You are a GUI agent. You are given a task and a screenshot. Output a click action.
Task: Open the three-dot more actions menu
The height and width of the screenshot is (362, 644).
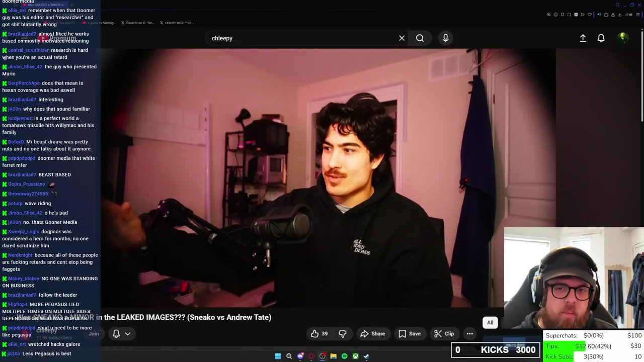pos(469,334)
